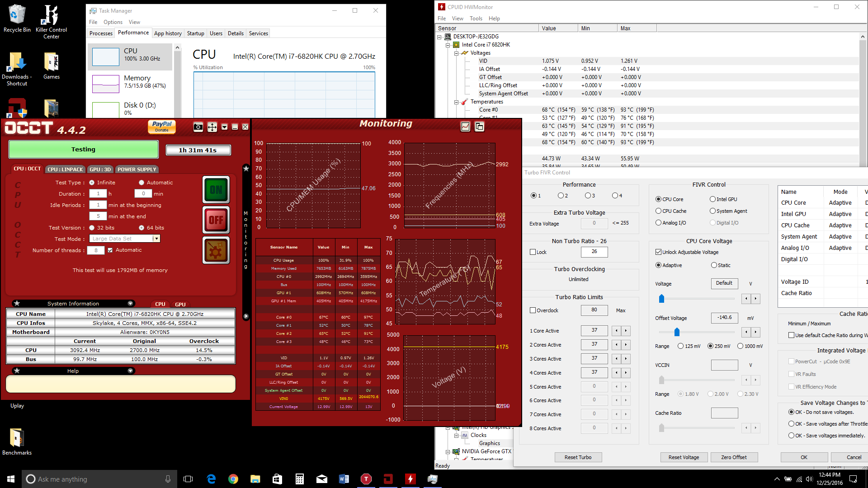Collapse NVIDIA GeForce GTX tree node

point(448,451)
